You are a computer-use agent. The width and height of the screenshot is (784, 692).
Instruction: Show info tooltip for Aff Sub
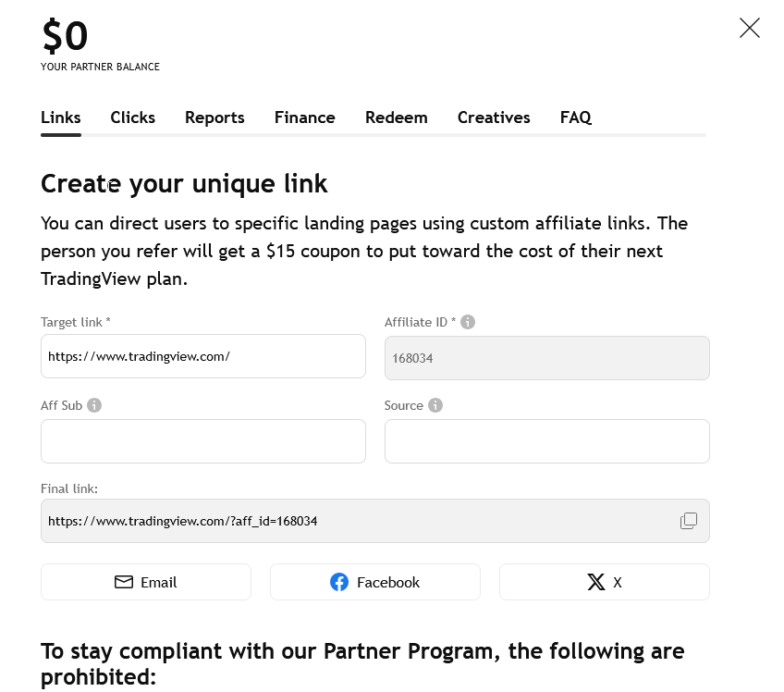[x=94, y=405]
